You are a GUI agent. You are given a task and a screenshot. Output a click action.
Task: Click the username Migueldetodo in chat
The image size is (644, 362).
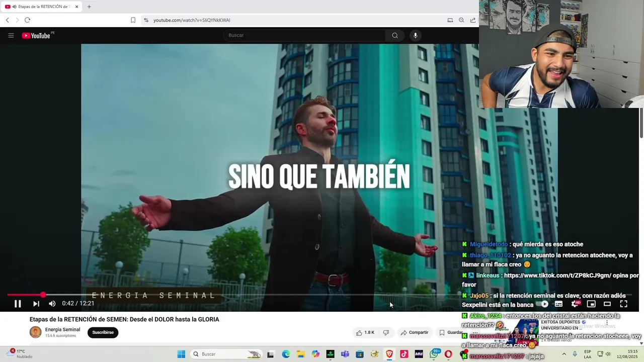(x=489, y=244)
